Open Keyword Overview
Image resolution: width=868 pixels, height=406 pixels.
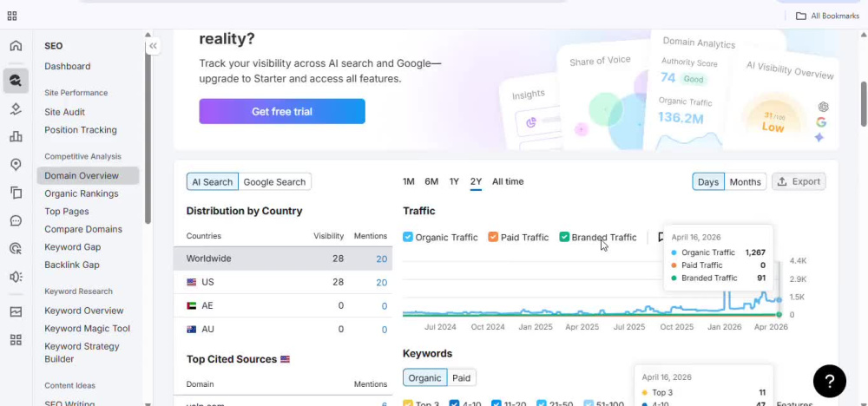click(x=84, y=311)
